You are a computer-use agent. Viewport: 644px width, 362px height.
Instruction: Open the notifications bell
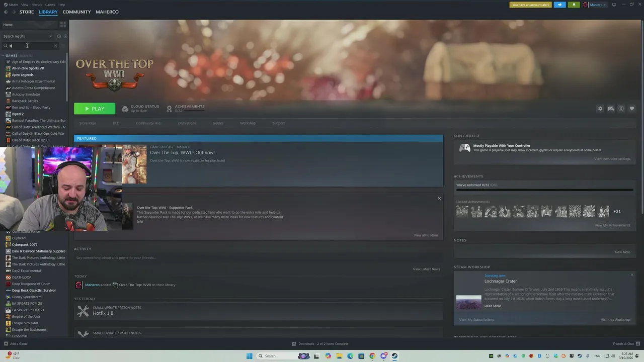tap(574, 5)
